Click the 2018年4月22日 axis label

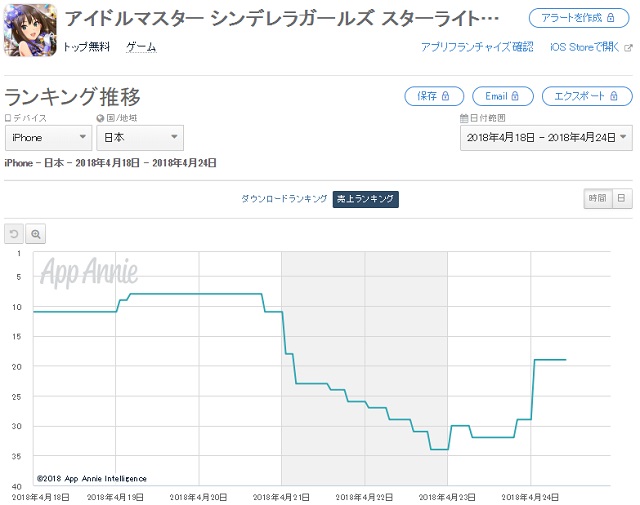pos(364,497)
